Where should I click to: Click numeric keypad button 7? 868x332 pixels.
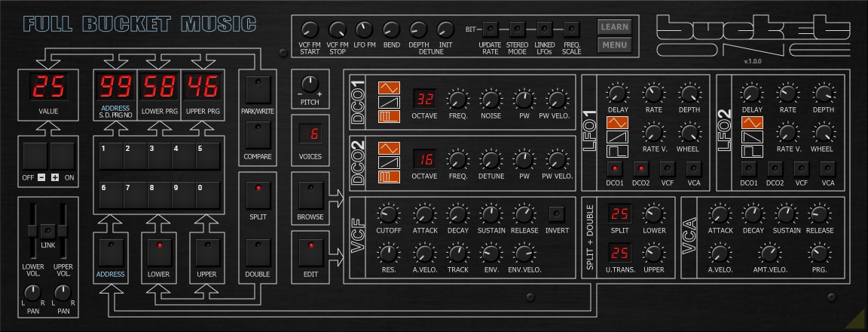click(x=135, y=195)
